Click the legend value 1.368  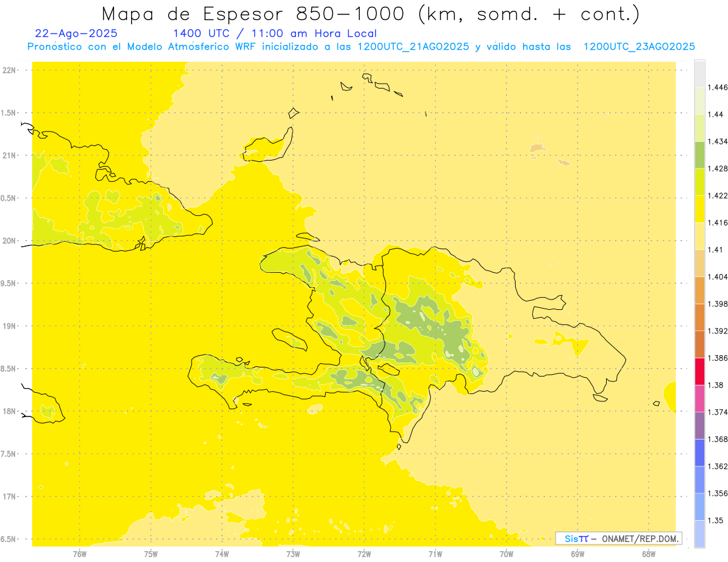click(718, 440)
